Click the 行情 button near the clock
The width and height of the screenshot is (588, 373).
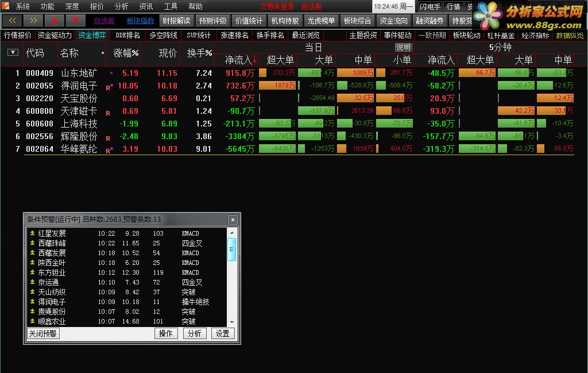point(454,6)
